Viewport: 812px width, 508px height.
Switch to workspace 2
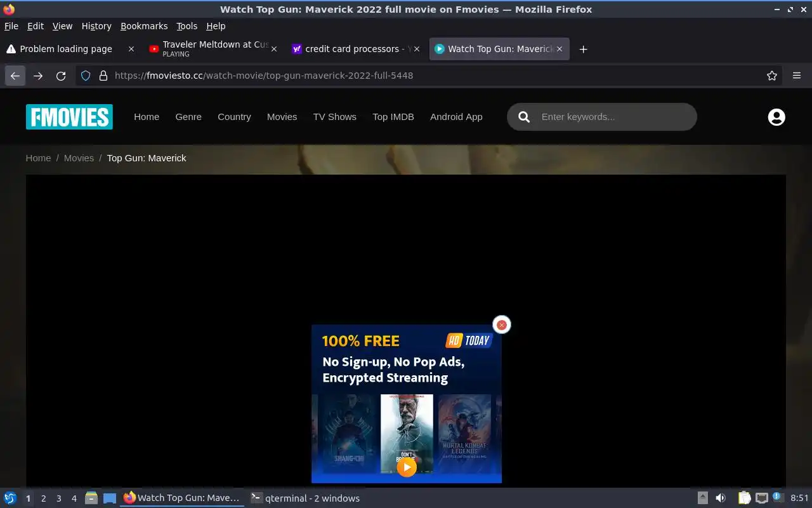tap(43, 498)
